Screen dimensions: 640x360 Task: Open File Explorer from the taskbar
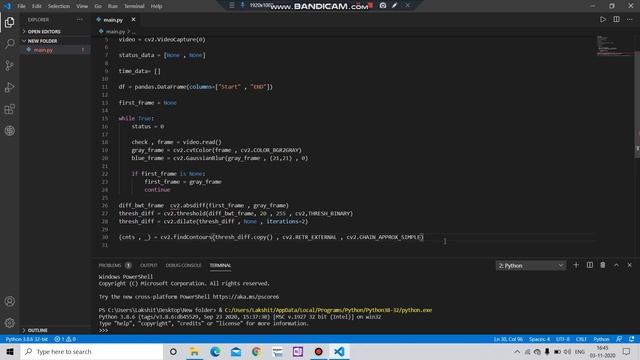pyautogui.click(x=194, y=351)
